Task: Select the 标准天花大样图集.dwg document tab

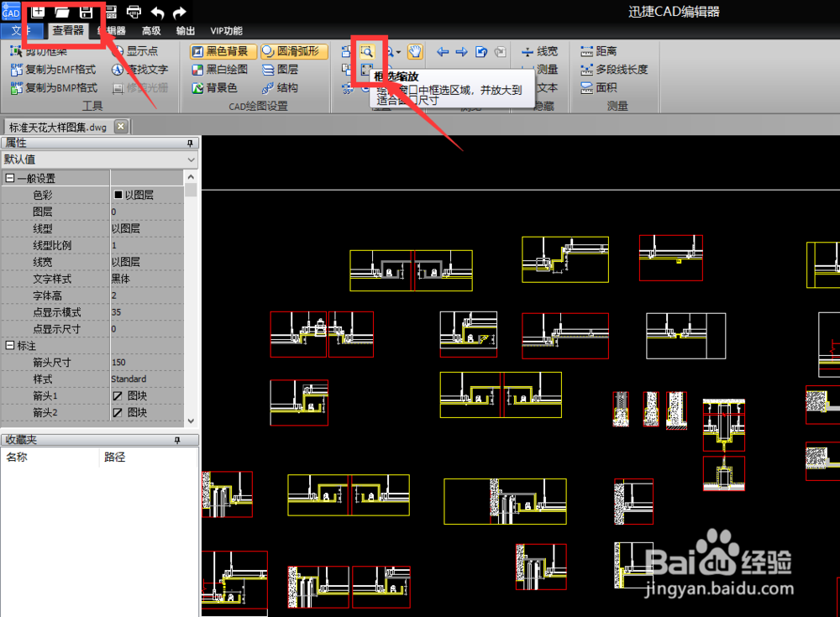Action: 58,127
